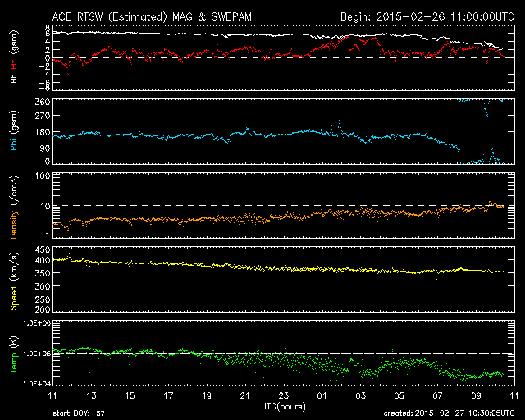Click the 'start DOY: 57' text
The width and height of the screenshot is (525, 420).
point(79,413)
